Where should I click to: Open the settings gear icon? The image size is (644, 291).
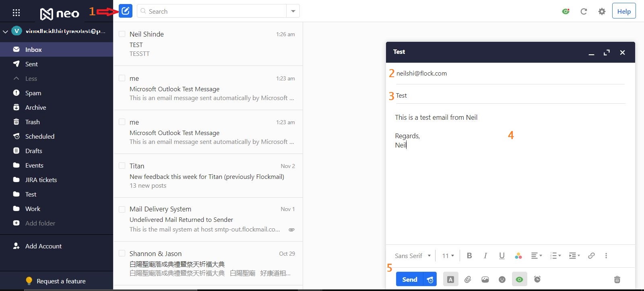(x=602, y=11)
